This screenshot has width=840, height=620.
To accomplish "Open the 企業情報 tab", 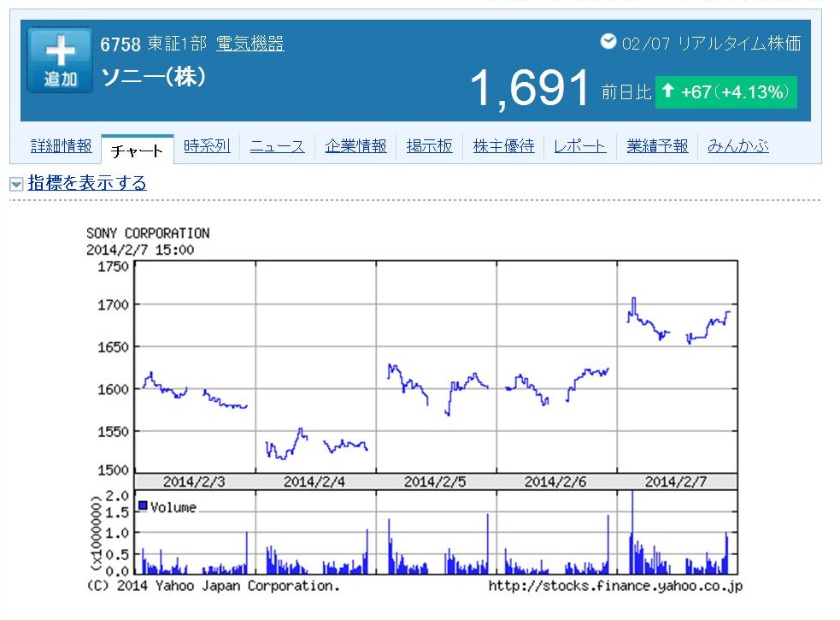I will [x=355, y=146].
